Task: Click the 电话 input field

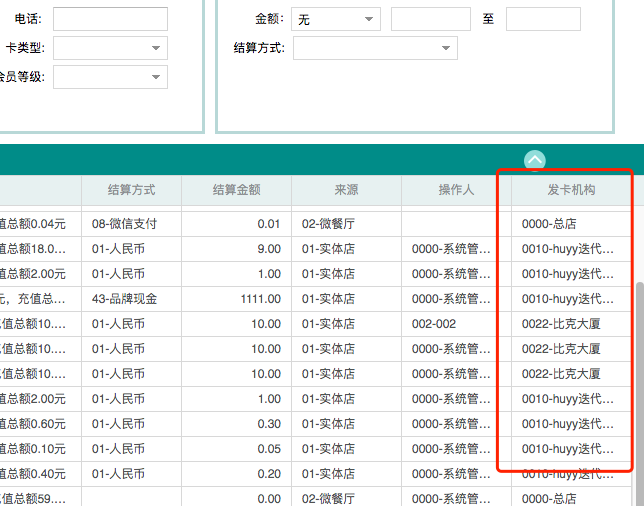Action: [110, 19]
